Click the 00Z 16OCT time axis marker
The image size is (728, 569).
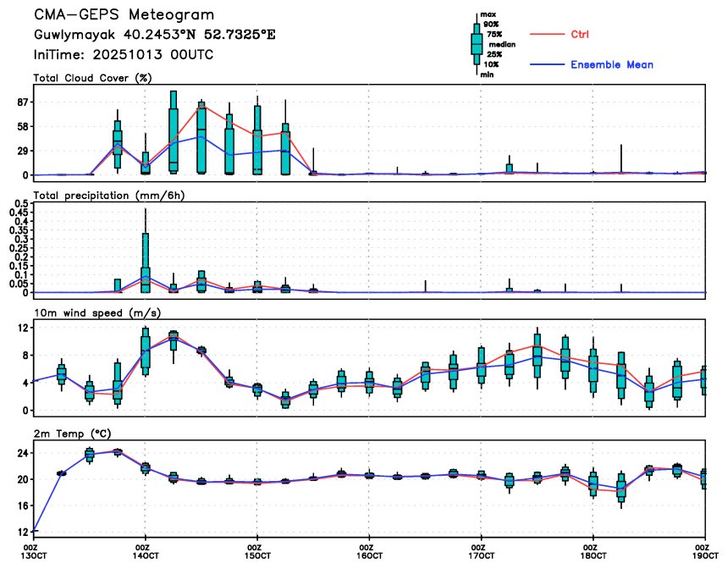(369, 551)
